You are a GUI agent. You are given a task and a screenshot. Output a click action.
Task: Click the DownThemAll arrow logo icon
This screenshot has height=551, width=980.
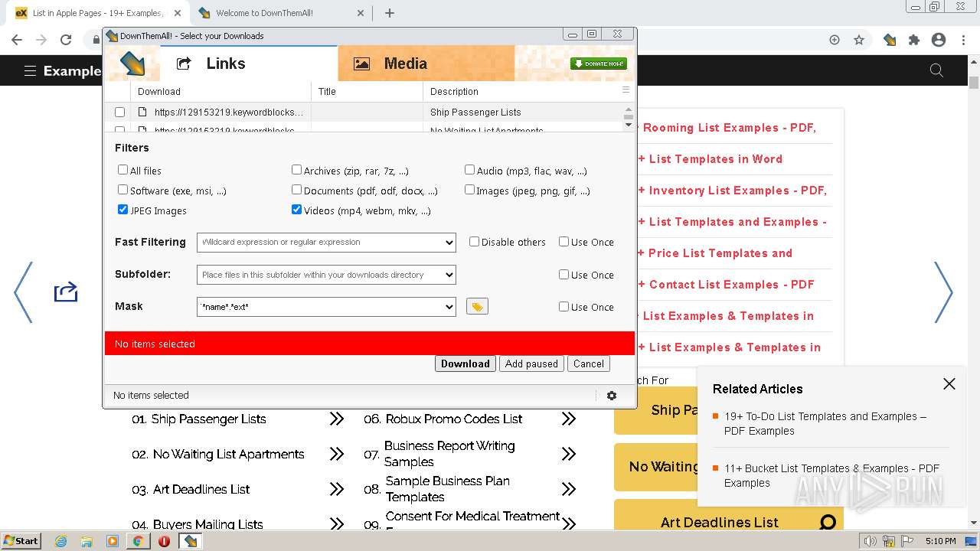(132, 64)
